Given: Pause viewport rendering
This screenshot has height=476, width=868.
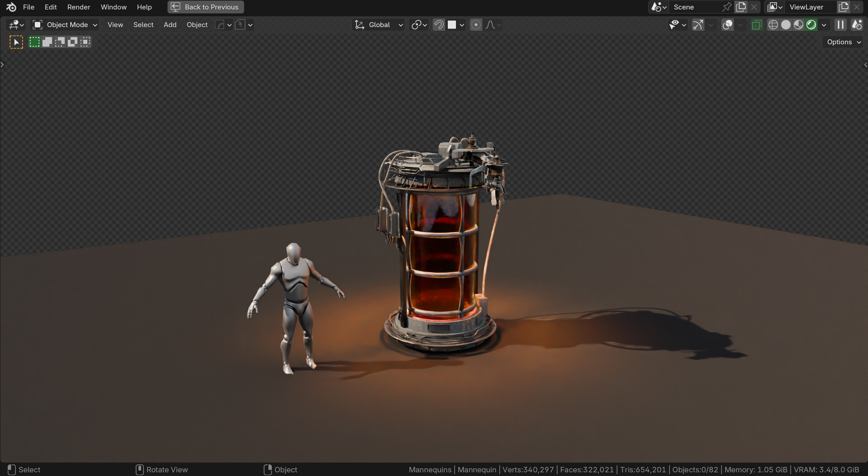Looking at the screenshot, I should point(840,24).
